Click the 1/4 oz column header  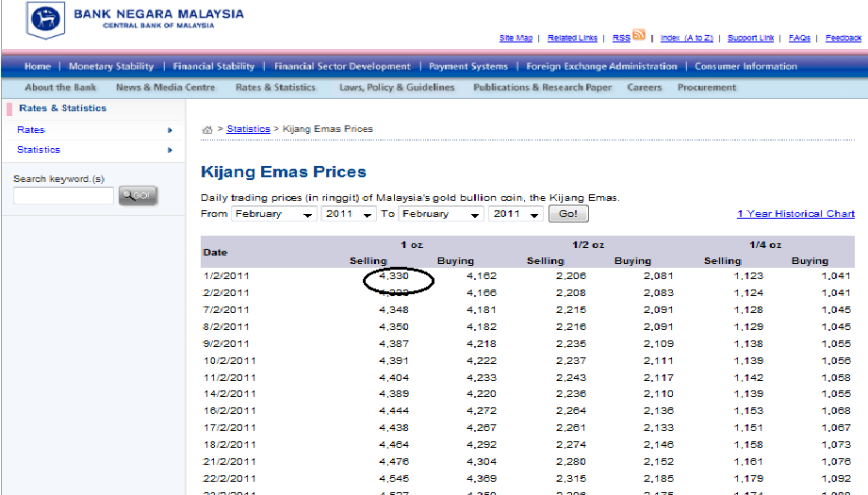pyautogui.click(x=765, y=245)
